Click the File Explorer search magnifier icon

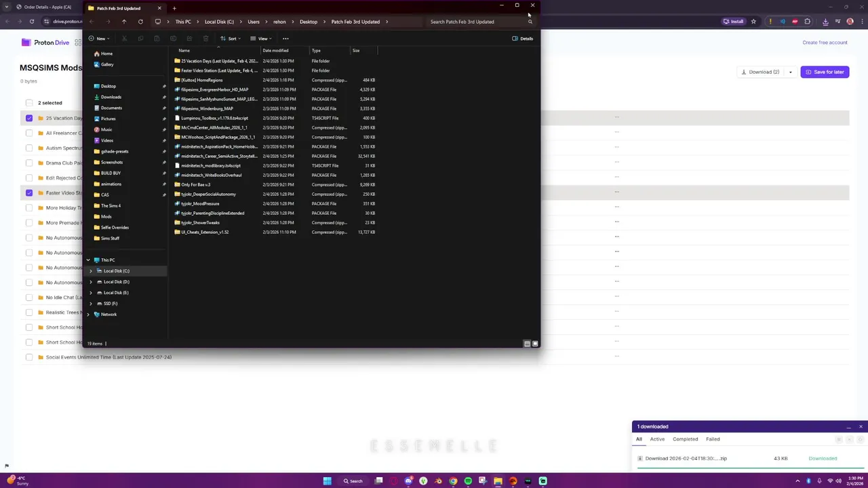(x=530, y=22)
